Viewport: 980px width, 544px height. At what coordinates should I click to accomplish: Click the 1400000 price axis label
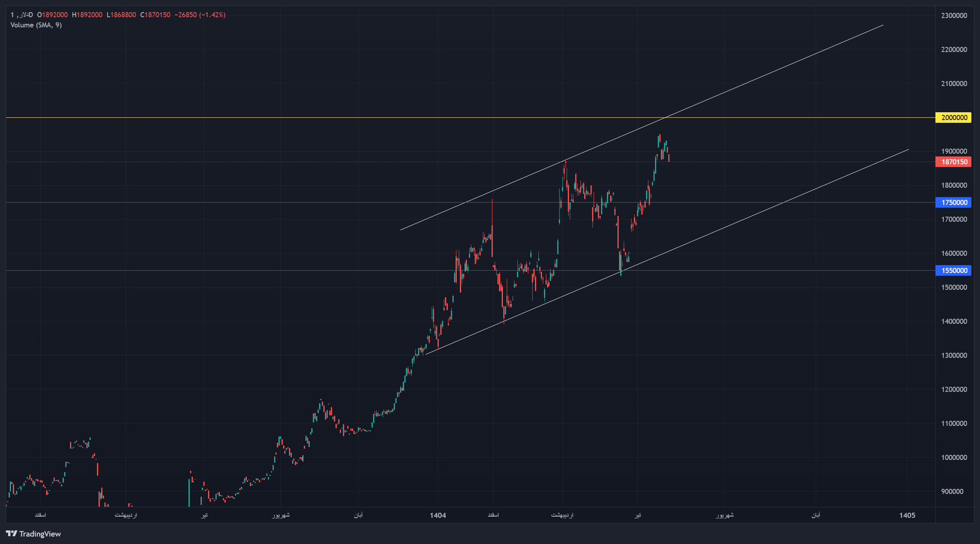(954, 321)
